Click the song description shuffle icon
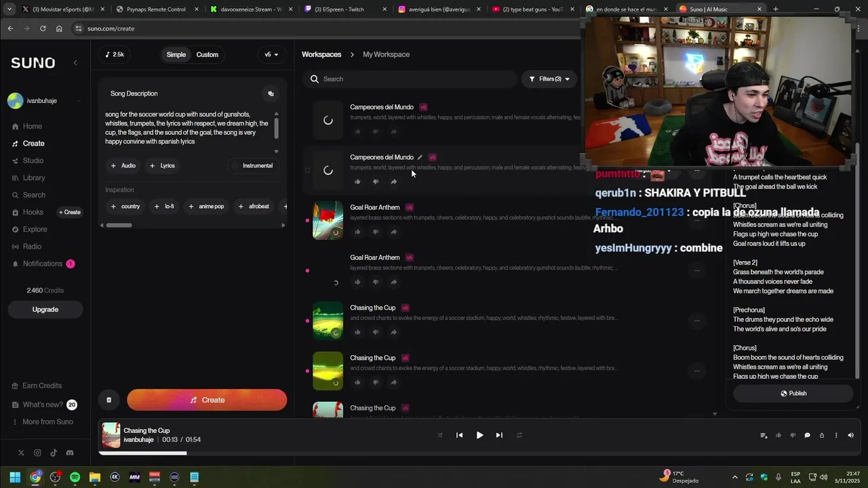The height and width of the screenshot is (488, 868). (x=271, y=94)
